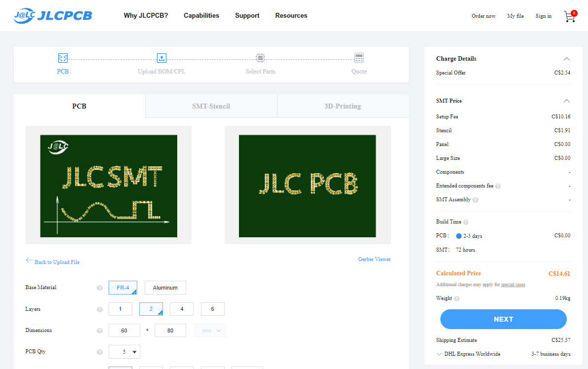Open help icon for Base Material
588x369 pixels.
tap(99, 288)
